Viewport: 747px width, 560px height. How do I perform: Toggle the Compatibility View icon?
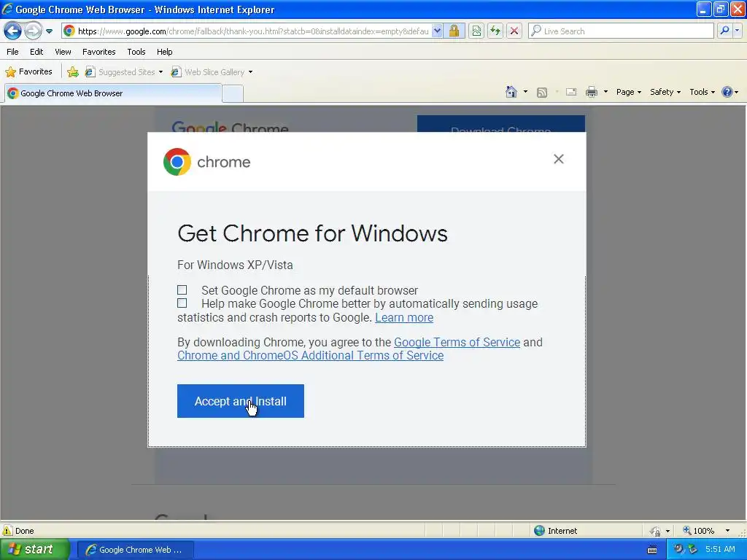476,31
